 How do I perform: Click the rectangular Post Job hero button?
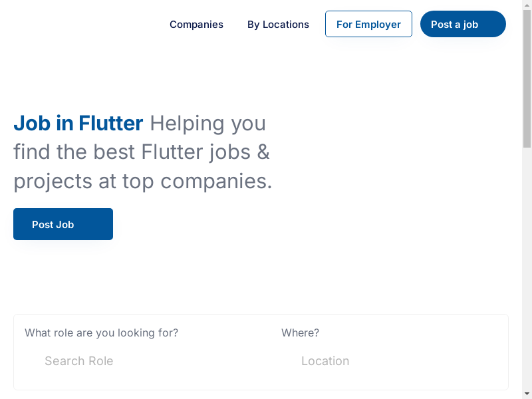pyautogui.click(x=63, y=224)
